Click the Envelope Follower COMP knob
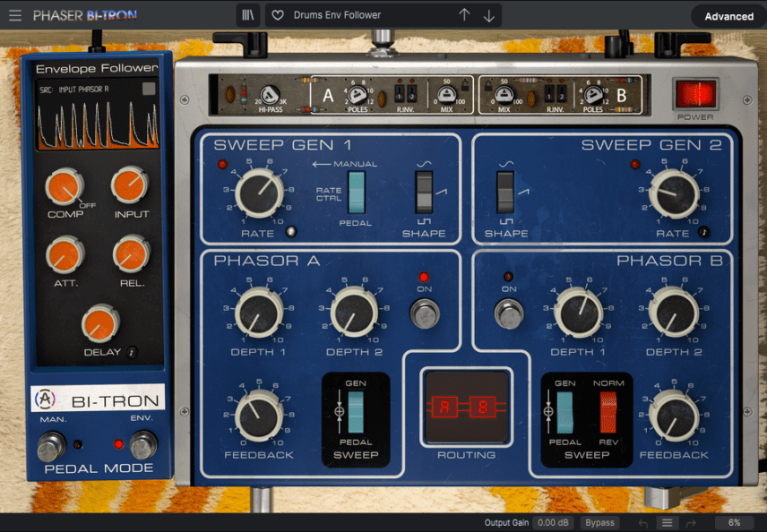 pyautogui.click(x=65, y=187)
